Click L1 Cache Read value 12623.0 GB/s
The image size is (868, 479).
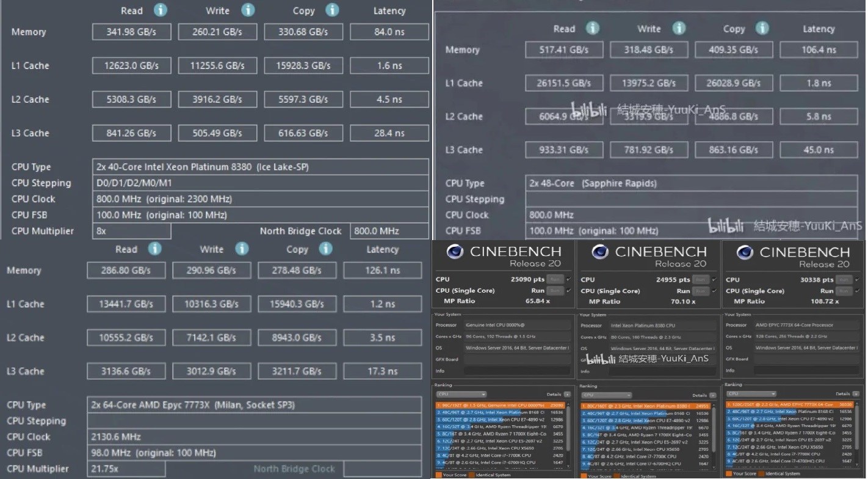click(131, 65)
